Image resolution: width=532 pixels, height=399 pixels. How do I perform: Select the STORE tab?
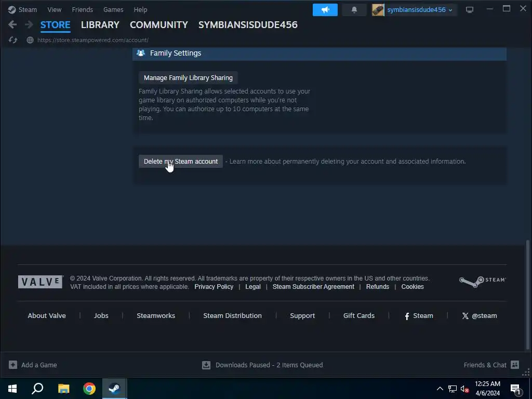point(55,25)
